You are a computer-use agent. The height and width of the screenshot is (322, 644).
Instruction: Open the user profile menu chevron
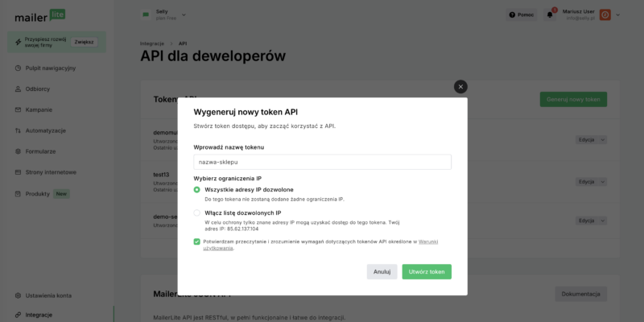coord(617,15)
